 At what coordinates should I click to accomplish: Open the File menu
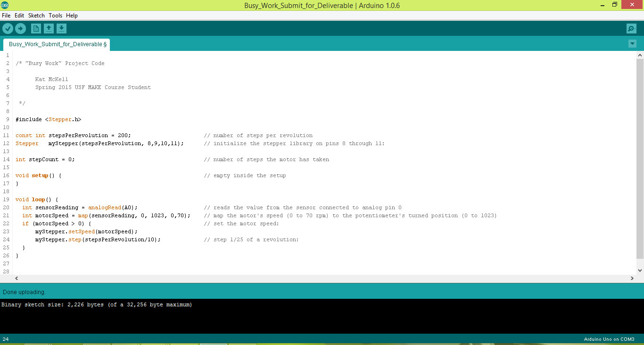(6, 16)
